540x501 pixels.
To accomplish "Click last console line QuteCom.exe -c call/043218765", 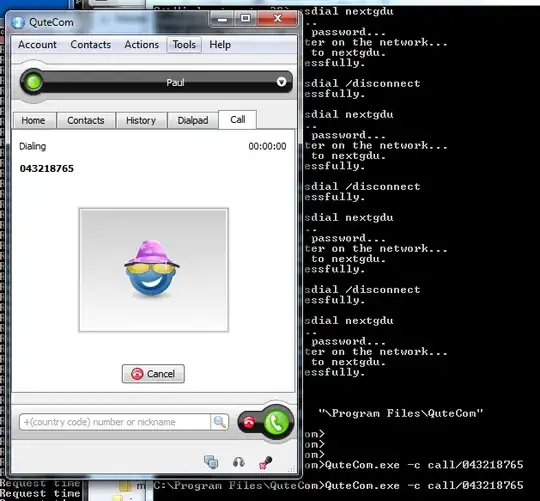I will pyautogui.click(x=424, y=486).
